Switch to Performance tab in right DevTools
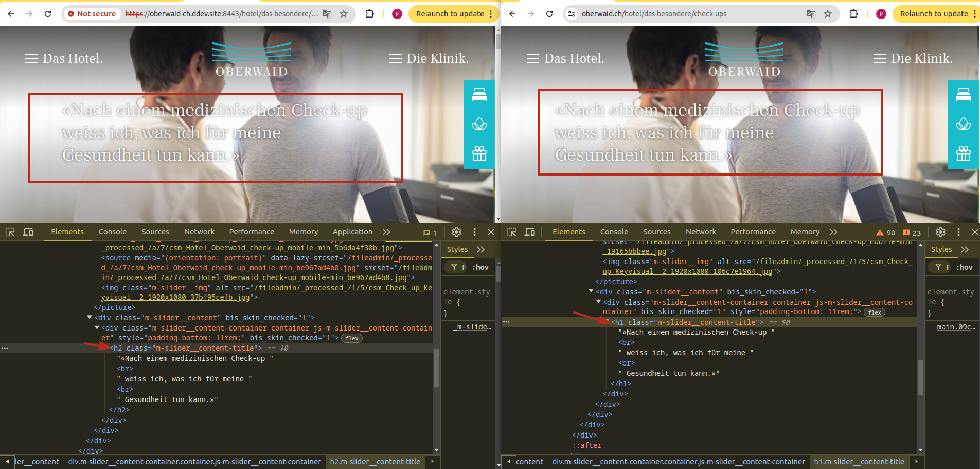The height and width of the screenshot is (469, 980). coord(753,232)
